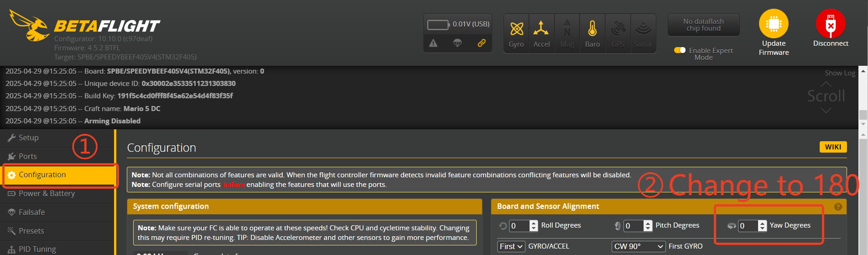Click the red Disconnect USB icon

coord(831,24)
